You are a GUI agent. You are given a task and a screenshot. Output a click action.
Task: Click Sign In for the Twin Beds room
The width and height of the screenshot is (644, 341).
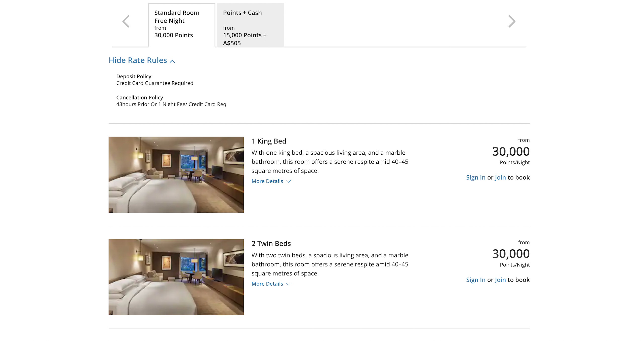pyautogui.click(x=476, y=280)
